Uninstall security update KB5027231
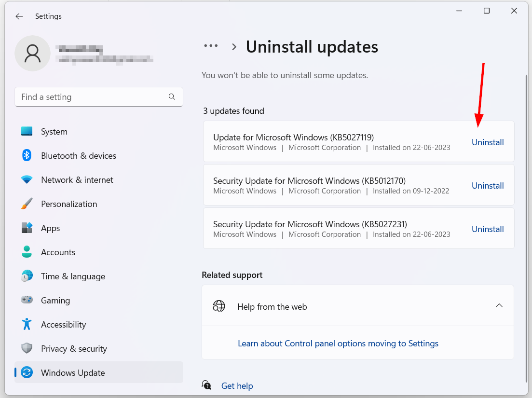Viewport: 532px width, 398px height. pyautogui.click(x=488, y=229)
